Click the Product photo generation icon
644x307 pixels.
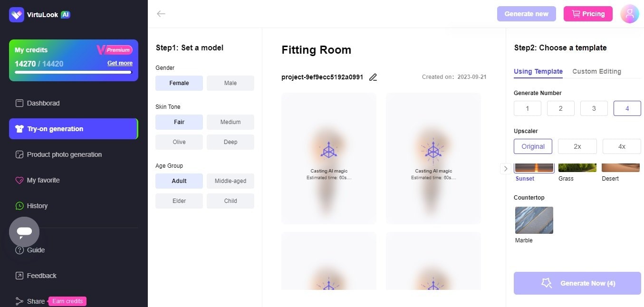click(19, 154)
